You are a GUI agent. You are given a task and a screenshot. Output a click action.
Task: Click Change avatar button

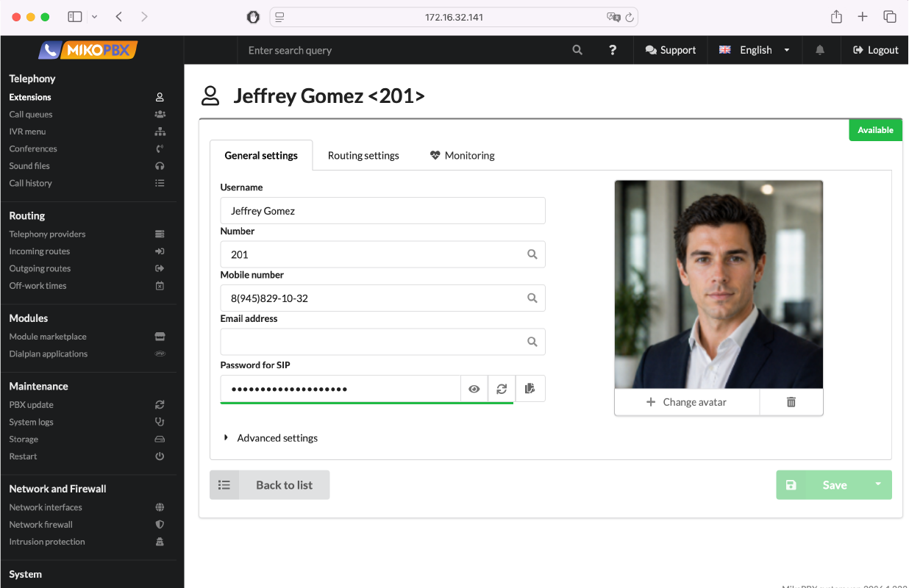[x=687, y=402]
